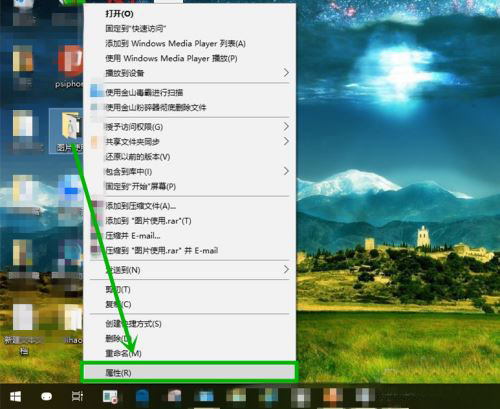Select 使用金山粉碎器彻底删除文件 entry
This screenshot has height=409, width=500.
point(156,107)
